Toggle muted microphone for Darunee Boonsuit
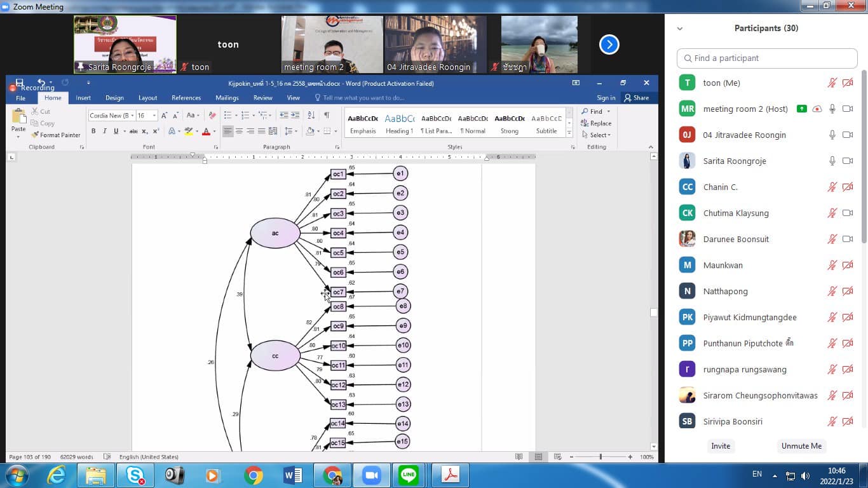Screen dimensions: 868x488 pos(832,239)
